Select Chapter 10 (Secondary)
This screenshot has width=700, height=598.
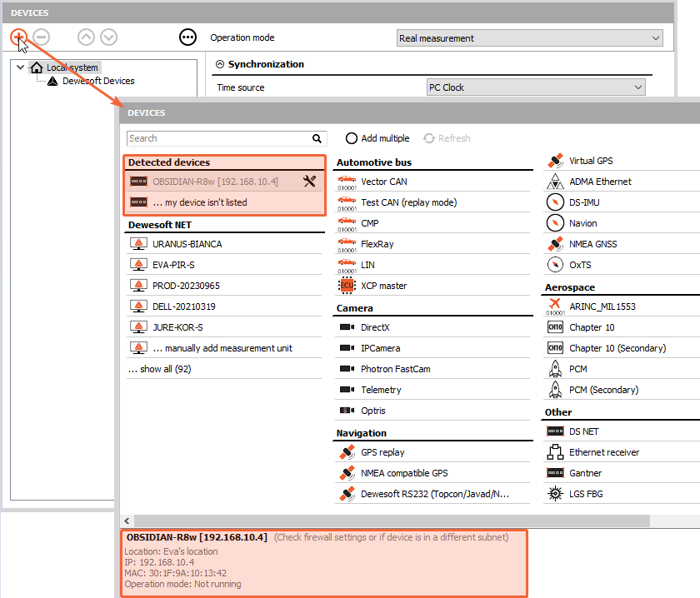tap(622, 348)
